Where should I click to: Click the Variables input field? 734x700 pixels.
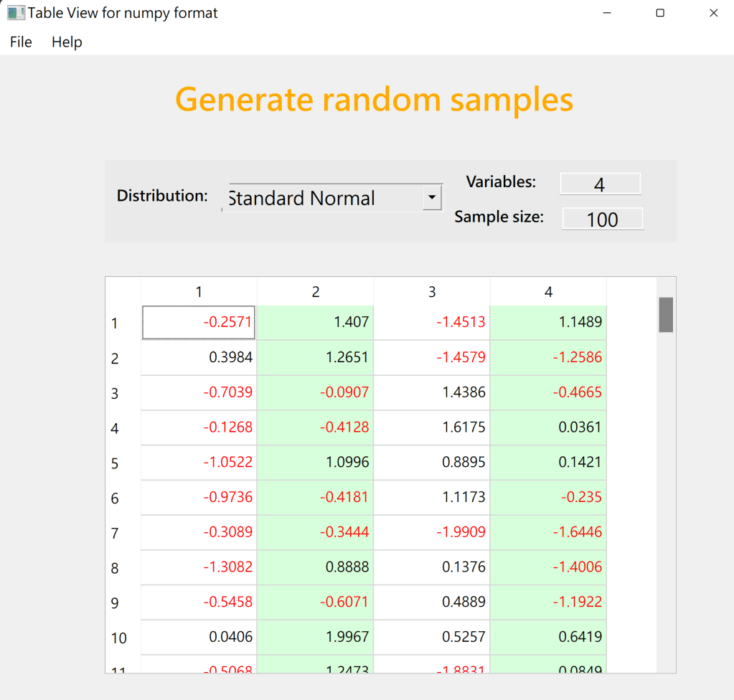point(600,184)
